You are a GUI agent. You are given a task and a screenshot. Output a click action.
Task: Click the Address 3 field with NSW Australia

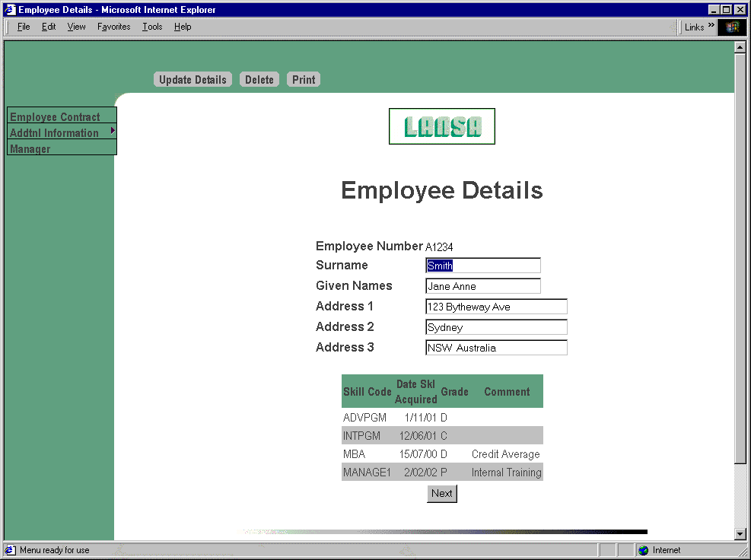click(496, 348)
